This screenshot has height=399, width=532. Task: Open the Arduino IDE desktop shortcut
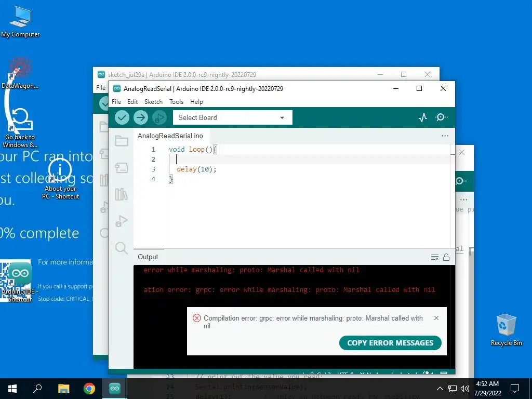pos(20,281)
